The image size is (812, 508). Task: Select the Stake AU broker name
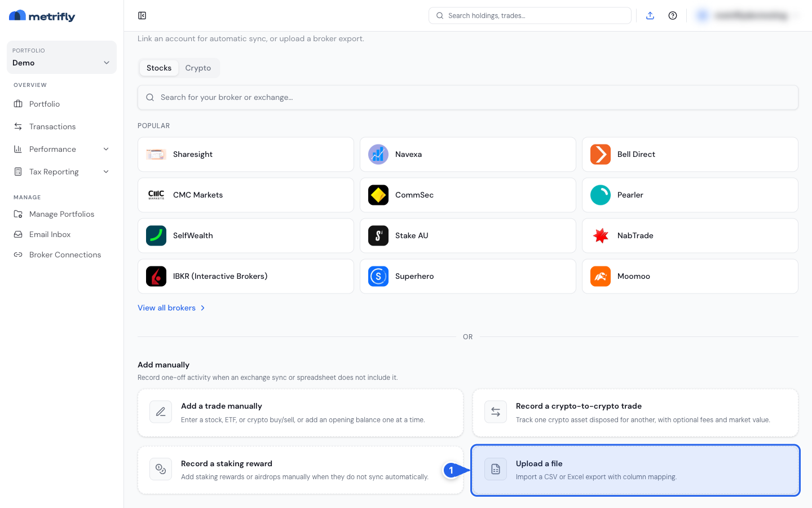coord(412,235)
